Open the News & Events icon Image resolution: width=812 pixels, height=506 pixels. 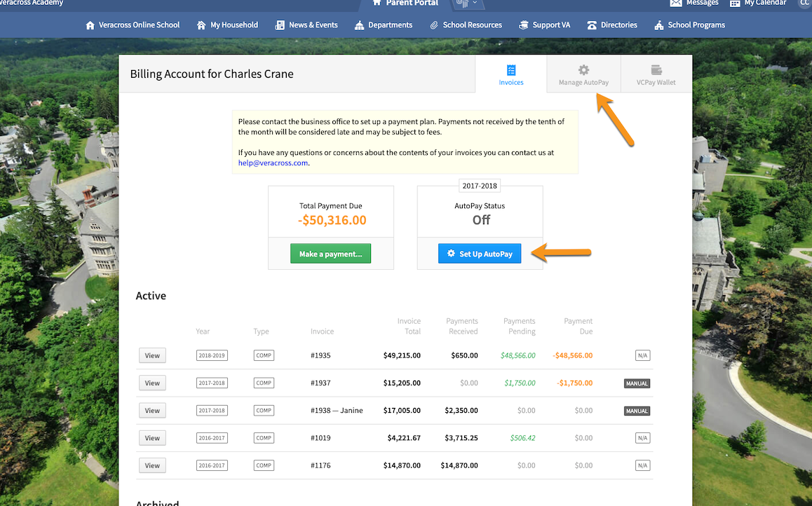tap(280, 25)
